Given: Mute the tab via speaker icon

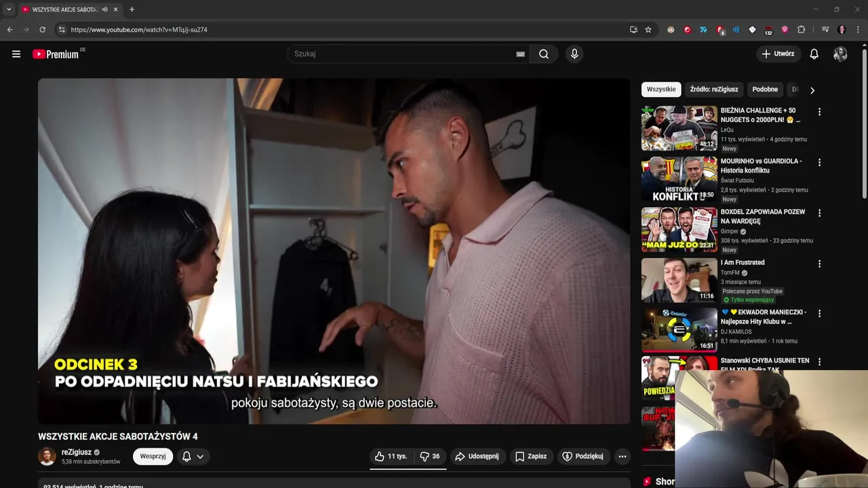Looking at the screenshot, I should click(104, 9).
